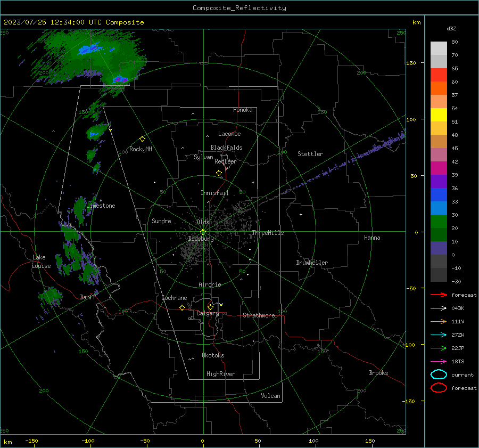Click the Composite_Reflectivity title

point(239,8)
